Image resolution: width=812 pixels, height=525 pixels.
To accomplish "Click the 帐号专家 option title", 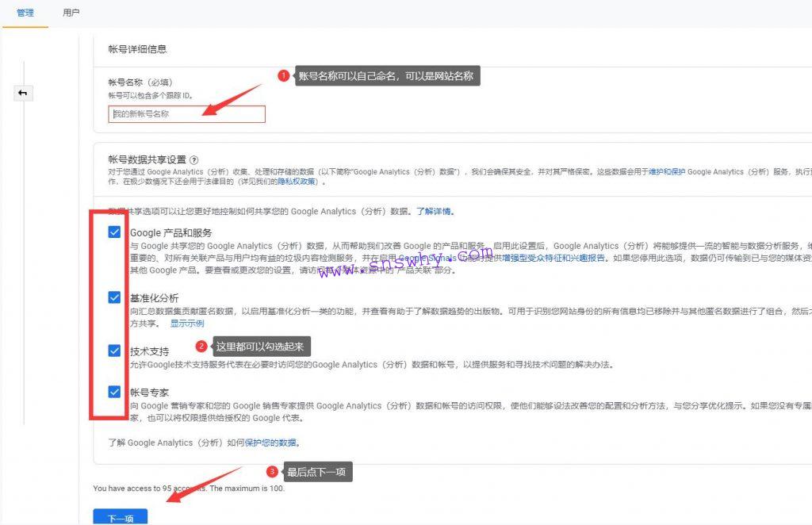I will click(150, 393).
